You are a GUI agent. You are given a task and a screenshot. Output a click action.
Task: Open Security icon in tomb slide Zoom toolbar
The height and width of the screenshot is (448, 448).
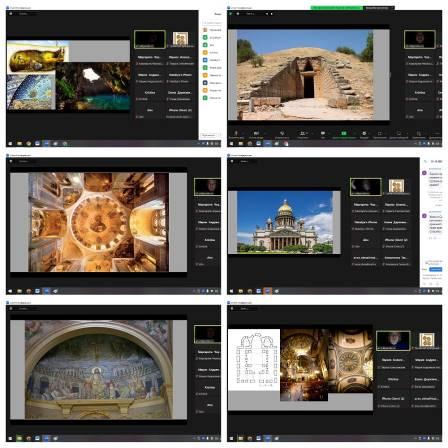pos(282,134)
